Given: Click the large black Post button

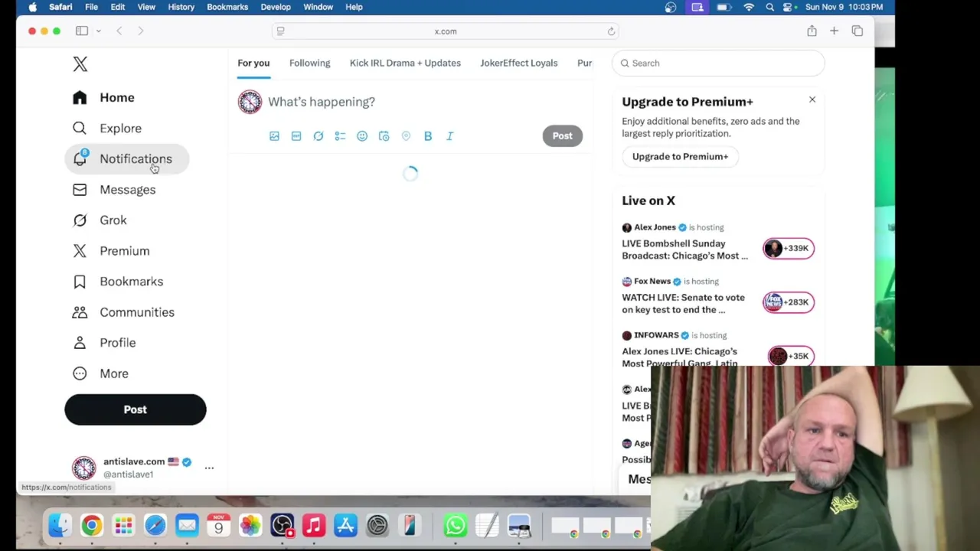Looking at the screenshot, I should pos(136,409).
